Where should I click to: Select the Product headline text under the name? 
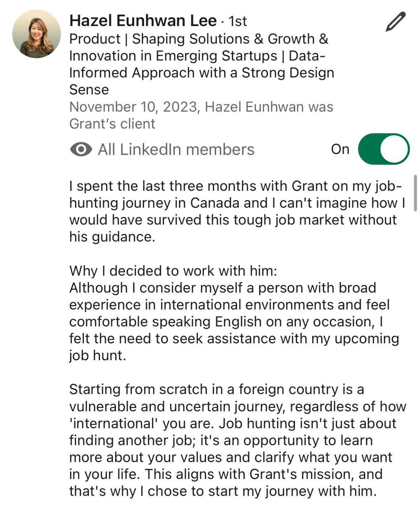click(x=201, y=64)
